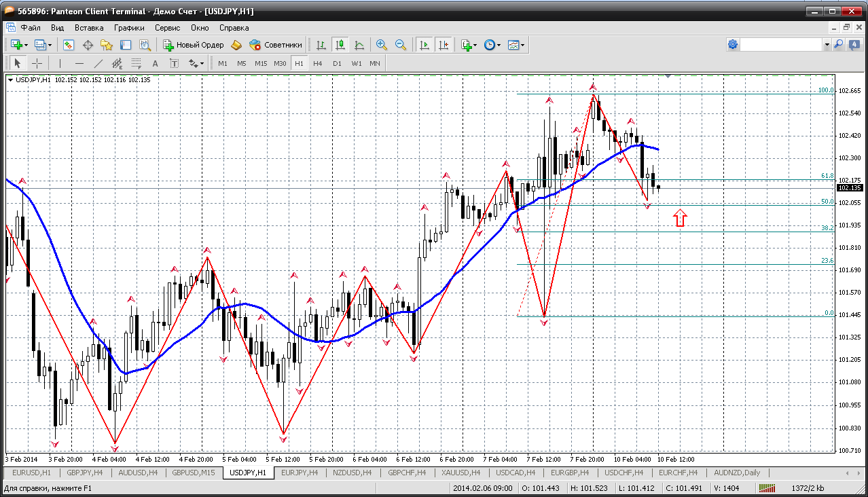
Task: Open the Графики menu
Action: pos(129,28)
